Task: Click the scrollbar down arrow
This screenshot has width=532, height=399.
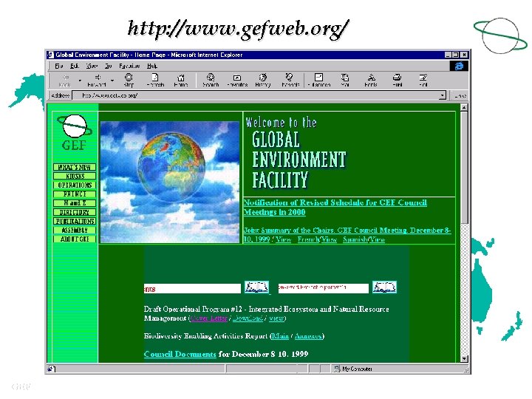Action: point(464,358)
